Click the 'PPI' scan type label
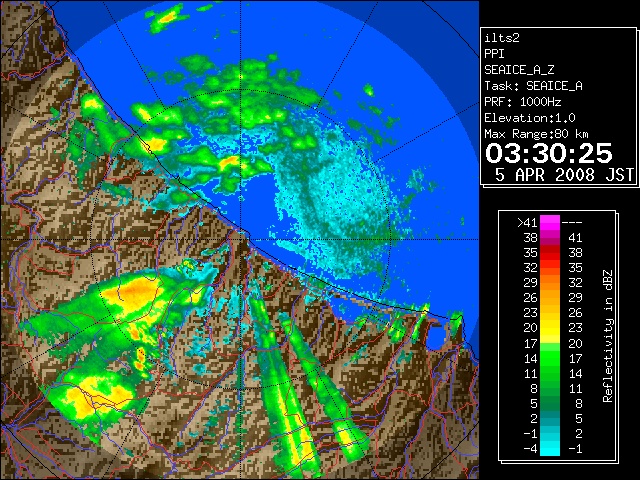 click(x=494, y=54)
